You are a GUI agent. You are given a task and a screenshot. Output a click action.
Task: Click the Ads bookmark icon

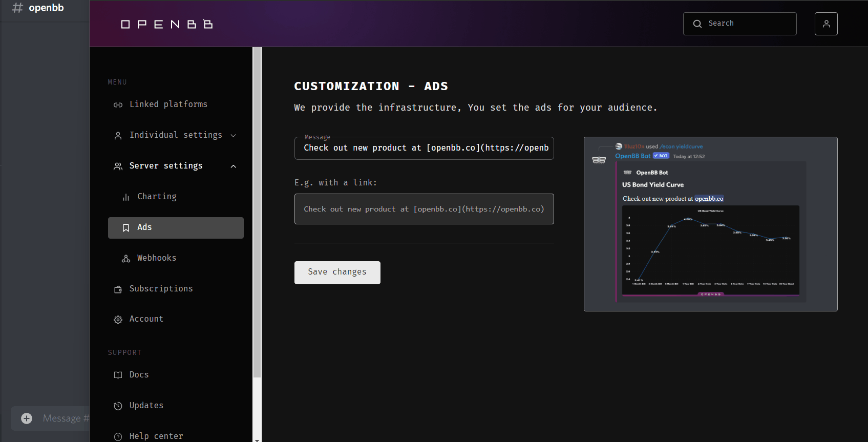pyautogui.click(x=126, y=228)
